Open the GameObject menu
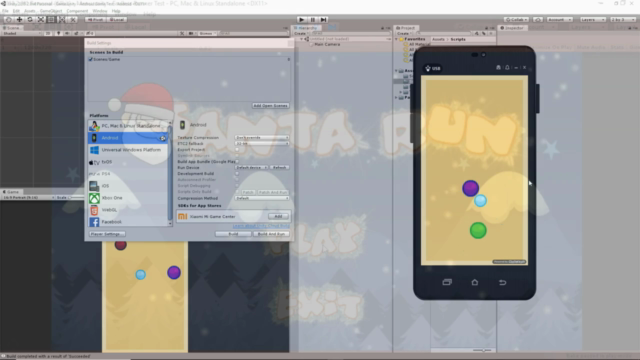Viewport: 640px width, 360px height. tap(51, 11)
